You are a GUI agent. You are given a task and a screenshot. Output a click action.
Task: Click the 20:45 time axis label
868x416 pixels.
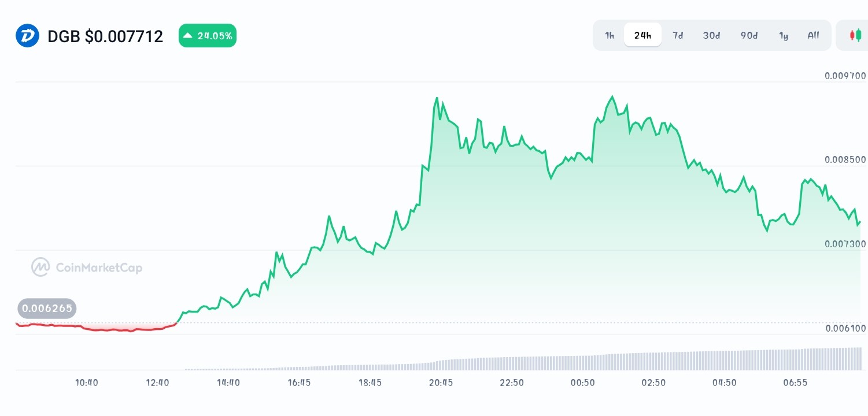point(441,382)
